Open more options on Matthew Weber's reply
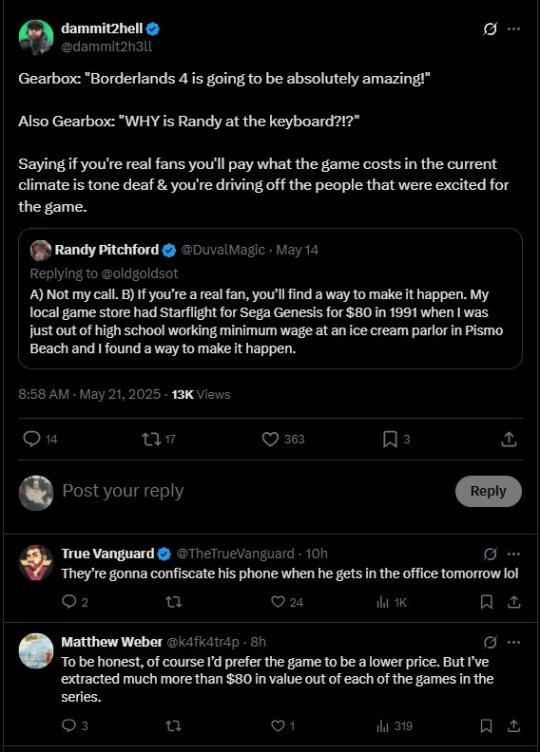This screenshot has height=752, width=540. (x=514, y=642)
